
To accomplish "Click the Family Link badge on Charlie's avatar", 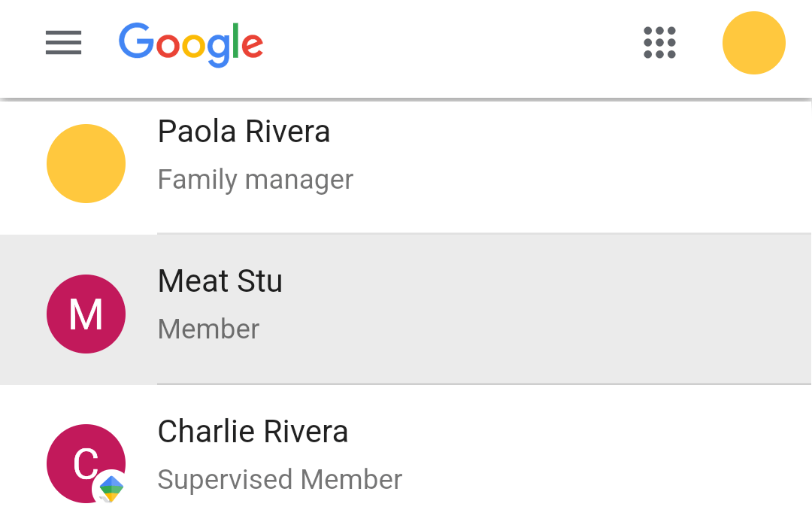I will [111, 489].
